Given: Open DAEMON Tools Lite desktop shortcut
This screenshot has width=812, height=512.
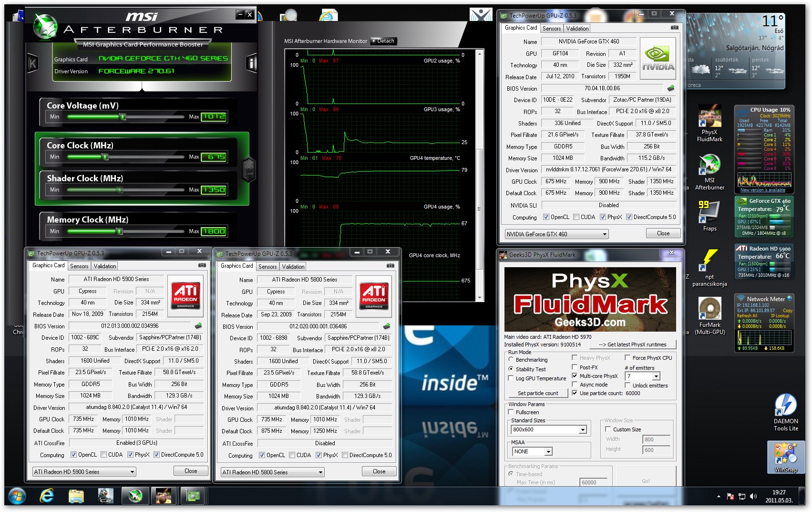Looking at the screenshot, I should click(786, 412).
